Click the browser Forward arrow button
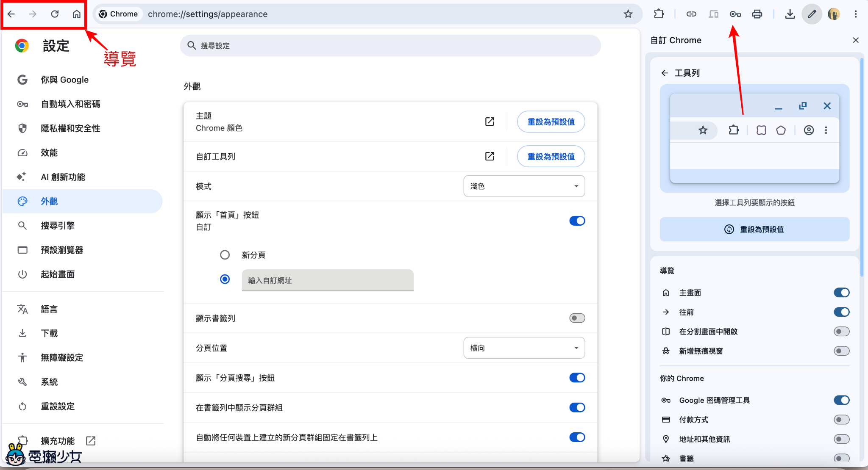Screen dimensions: 868x470 (x=33, y=14)
